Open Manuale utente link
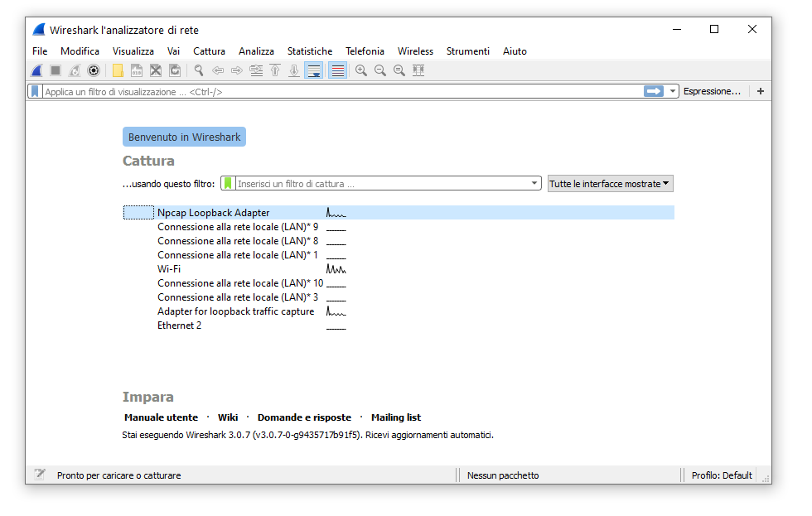 (x=161, y=417)
